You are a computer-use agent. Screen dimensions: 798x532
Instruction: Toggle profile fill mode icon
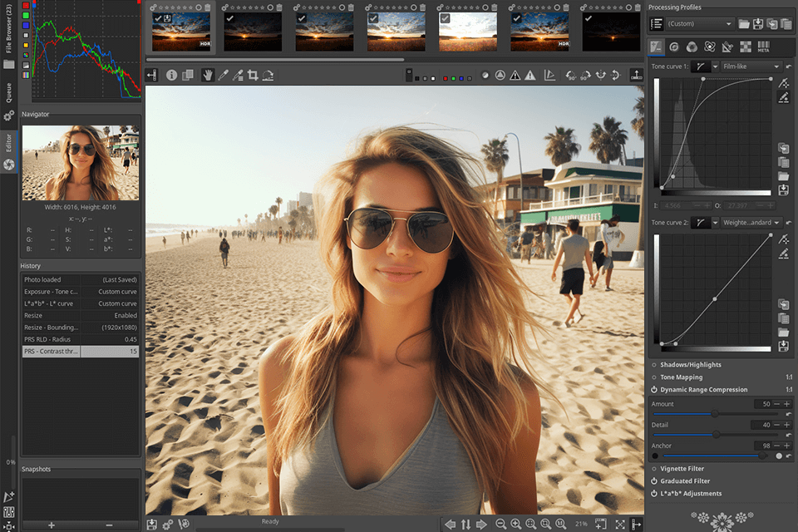point(657,24)
